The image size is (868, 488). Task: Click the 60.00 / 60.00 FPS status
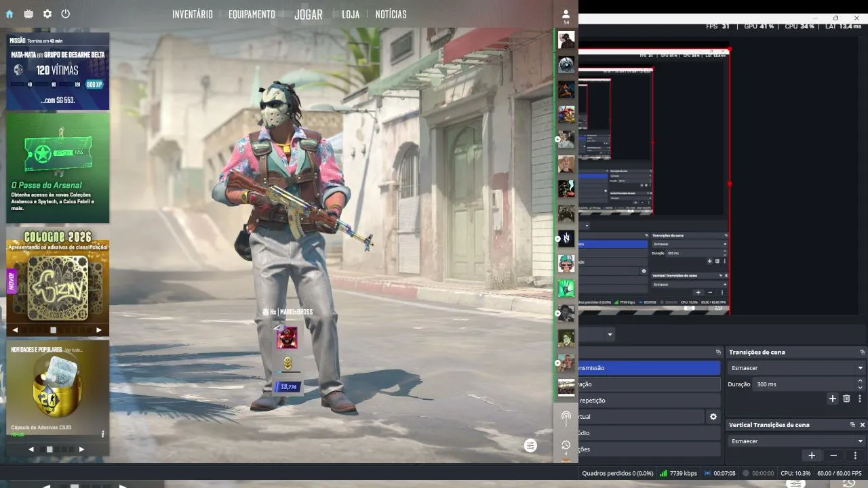[x=840, y=473]
